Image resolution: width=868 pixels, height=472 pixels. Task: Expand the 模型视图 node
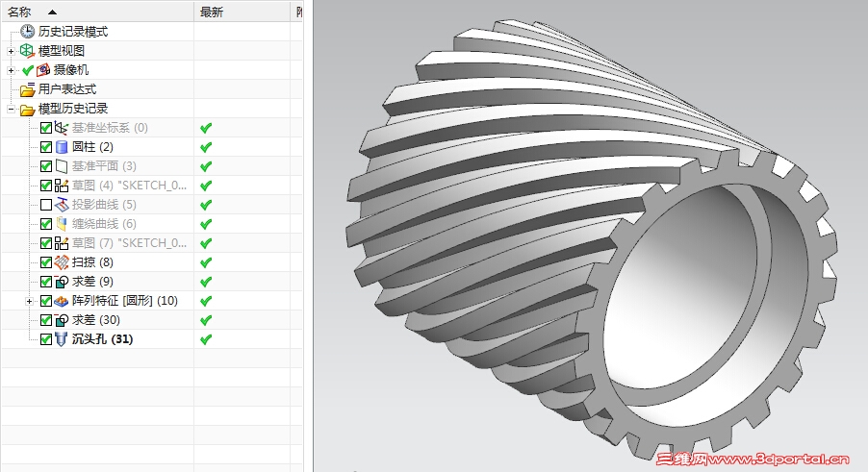(11, 51)
